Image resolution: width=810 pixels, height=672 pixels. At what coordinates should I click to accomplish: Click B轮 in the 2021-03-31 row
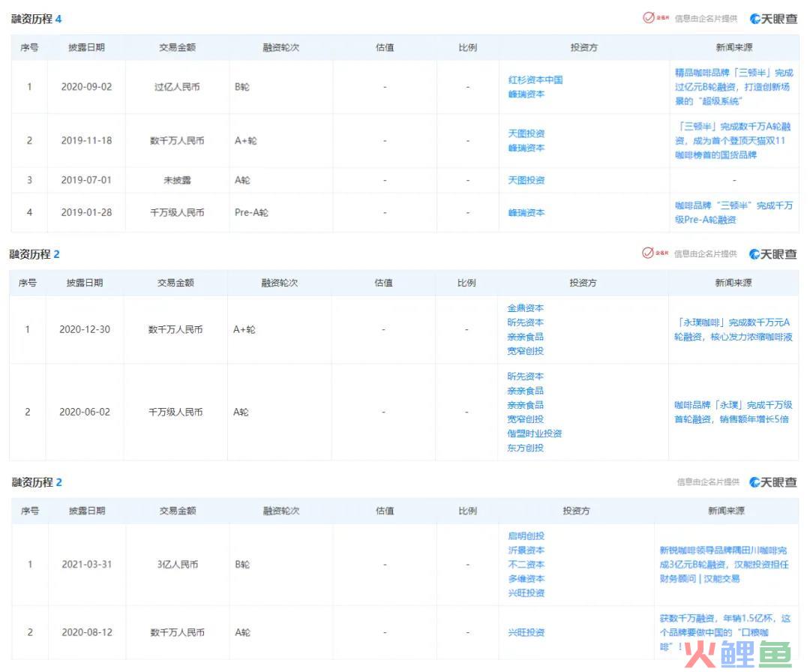click(242, 565)
